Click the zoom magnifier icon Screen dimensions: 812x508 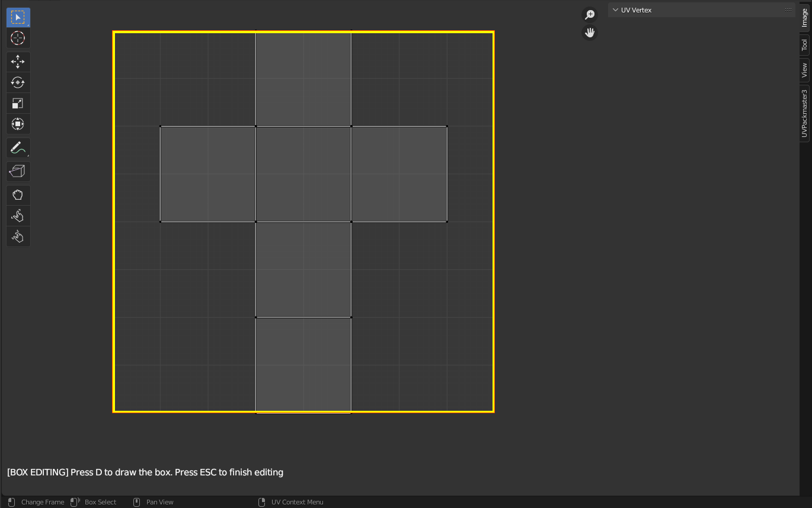tap(589, 13)
